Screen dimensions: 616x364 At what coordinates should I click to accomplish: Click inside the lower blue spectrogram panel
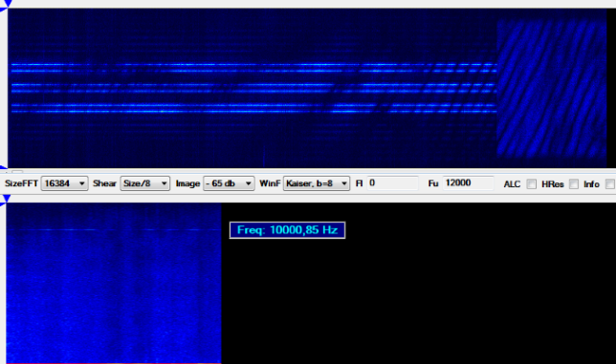point(114,283)
